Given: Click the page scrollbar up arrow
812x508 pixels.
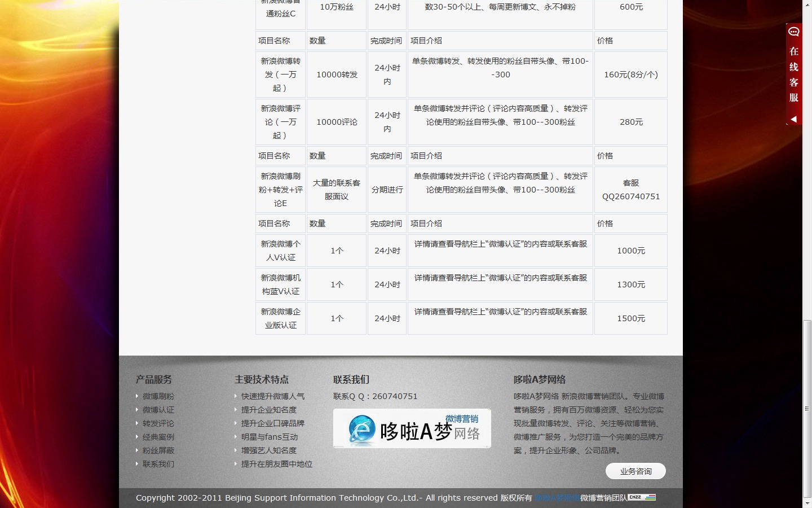Looking at the screenshot, I should pos(807,5).
